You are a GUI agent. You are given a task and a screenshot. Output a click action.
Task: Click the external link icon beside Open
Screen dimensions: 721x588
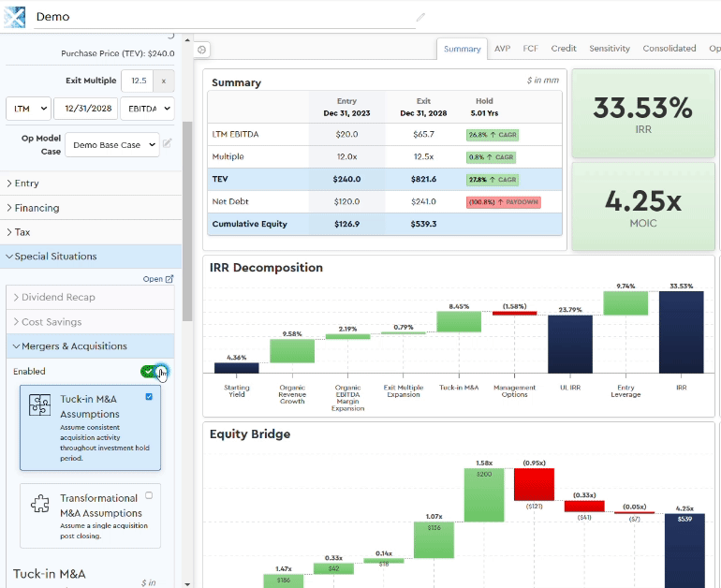[169, 279]
